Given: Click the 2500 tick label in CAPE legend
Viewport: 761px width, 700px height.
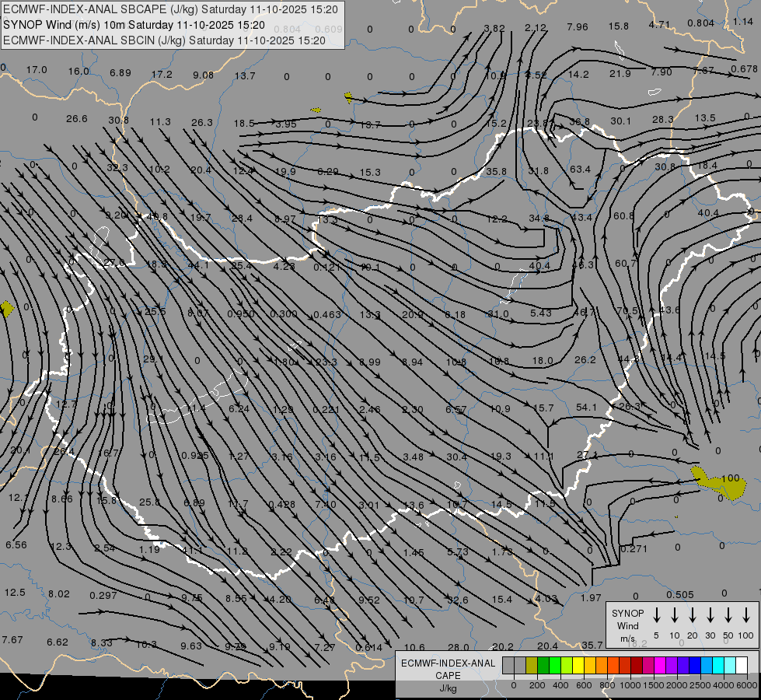Looking at the screenshot, I should (x=700, y=685).
